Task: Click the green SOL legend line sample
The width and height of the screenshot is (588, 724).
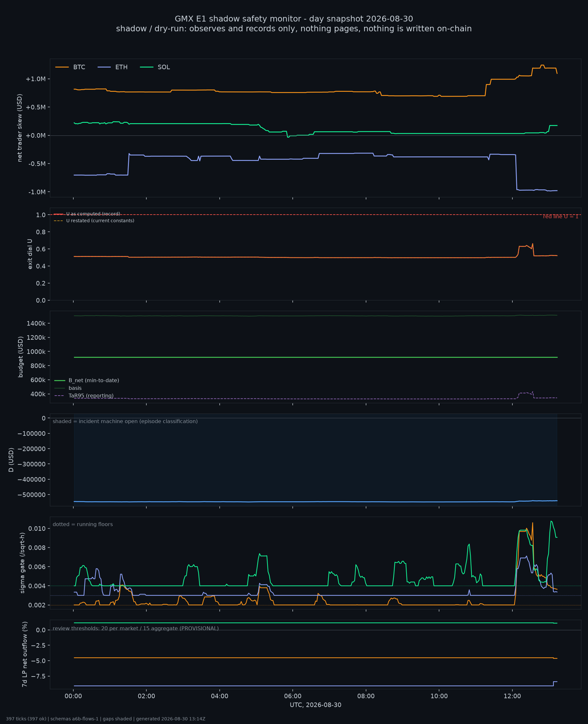Action: 147,67
